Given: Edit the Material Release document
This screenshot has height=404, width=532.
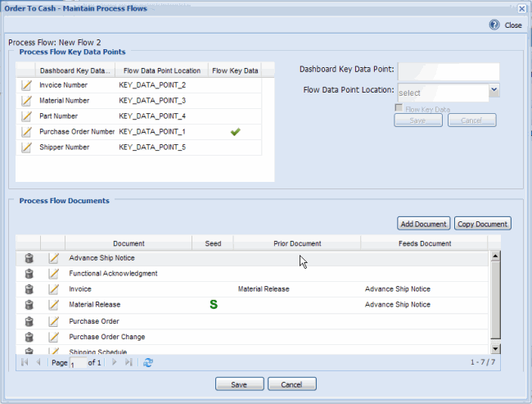Looking at the screenshot, I should (53, 305).
